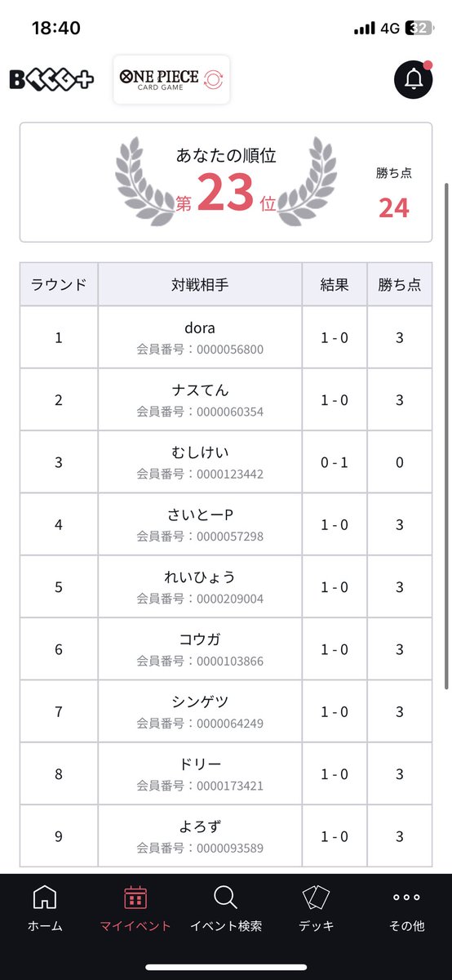Open the notification bell icon
Image resolution: width=452 pixels, height=980 pixels.
(x=414, y=79)
